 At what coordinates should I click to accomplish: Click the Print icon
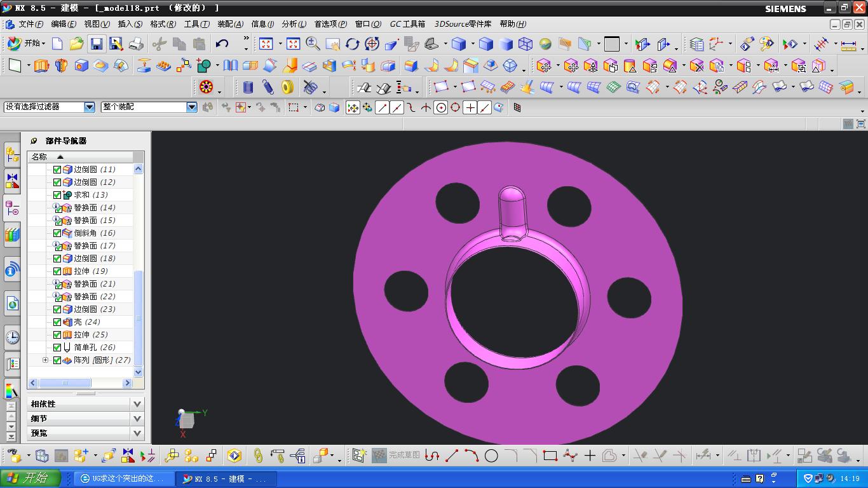coord(136,44)
